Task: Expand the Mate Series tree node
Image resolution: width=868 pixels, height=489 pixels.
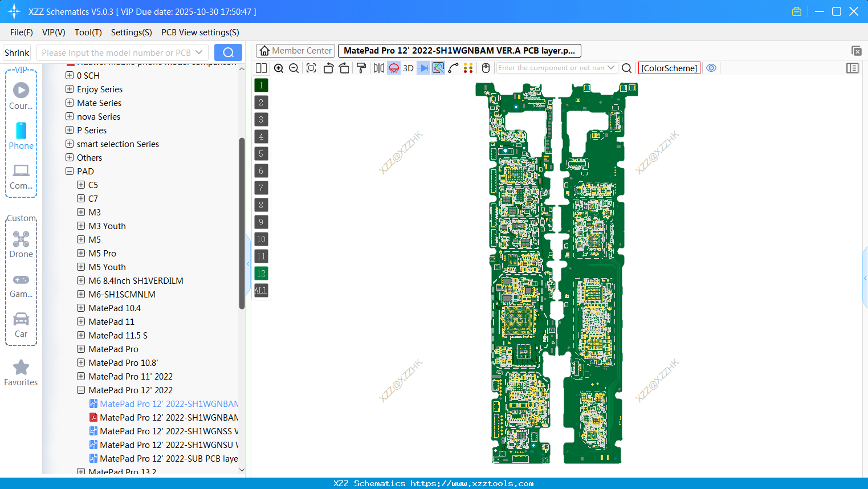Action: click(70, 103)
